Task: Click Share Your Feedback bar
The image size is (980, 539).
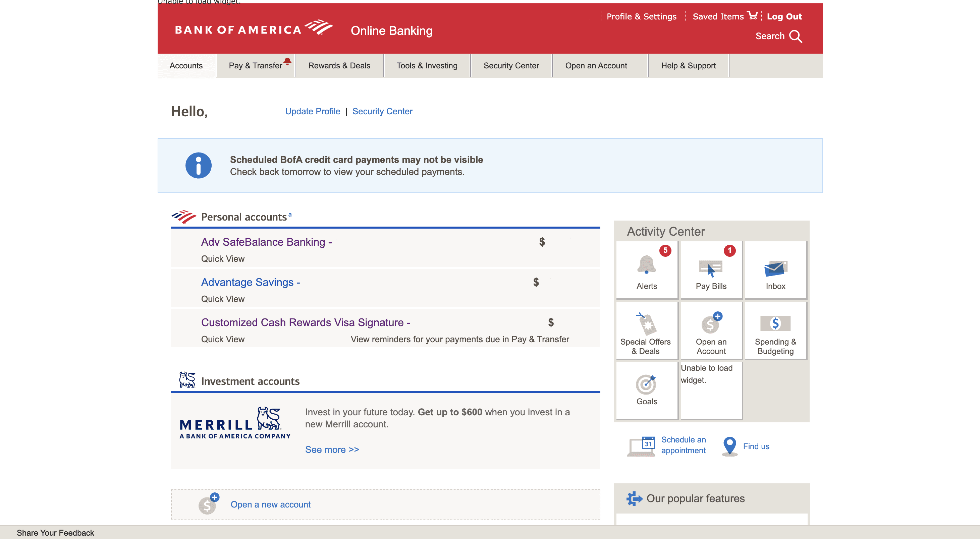Action: click(x=55, y=533)
